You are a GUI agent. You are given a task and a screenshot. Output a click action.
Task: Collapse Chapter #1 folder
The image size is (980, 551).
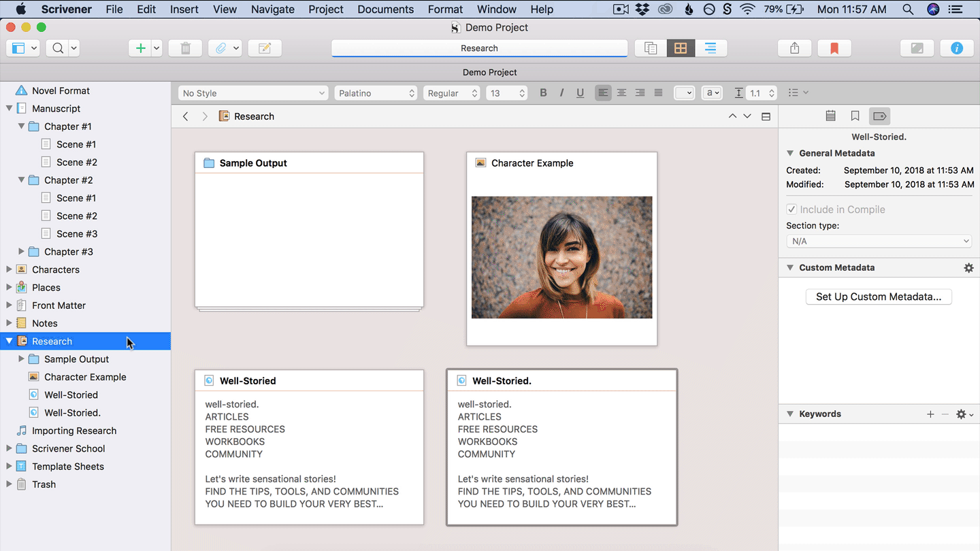(x=21, y=126)
